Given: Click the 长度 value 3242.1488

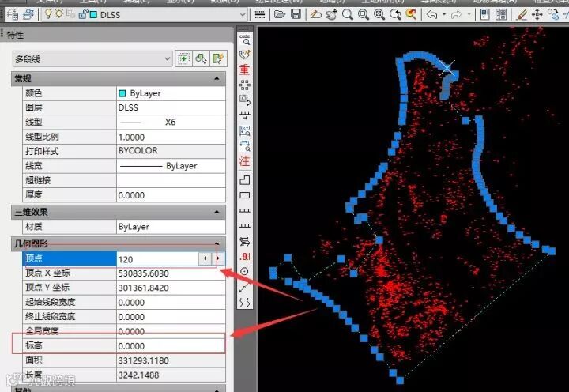Looking at the screenshot, I should point(171,375).
